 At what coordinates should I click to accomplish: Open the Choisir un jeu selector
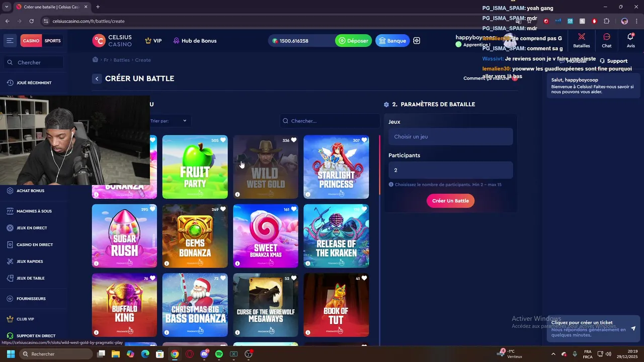point(450,137)
